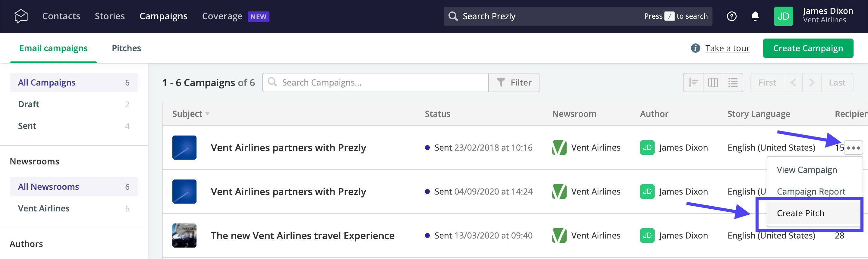The width and height of the screenshot is (868, 259).
Task: Click the Story Language column header
Action: [759, 114]
